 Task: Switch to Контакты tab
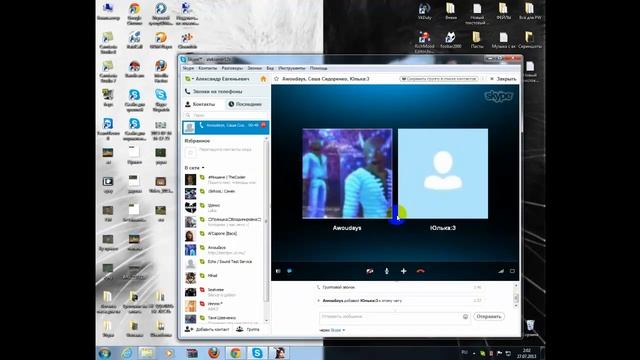203,104
